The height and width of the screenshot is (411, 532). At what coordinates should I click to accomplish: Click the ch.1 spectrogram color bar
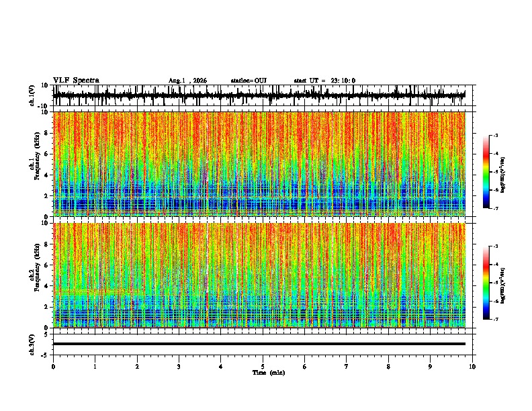(x=486, y=172)
